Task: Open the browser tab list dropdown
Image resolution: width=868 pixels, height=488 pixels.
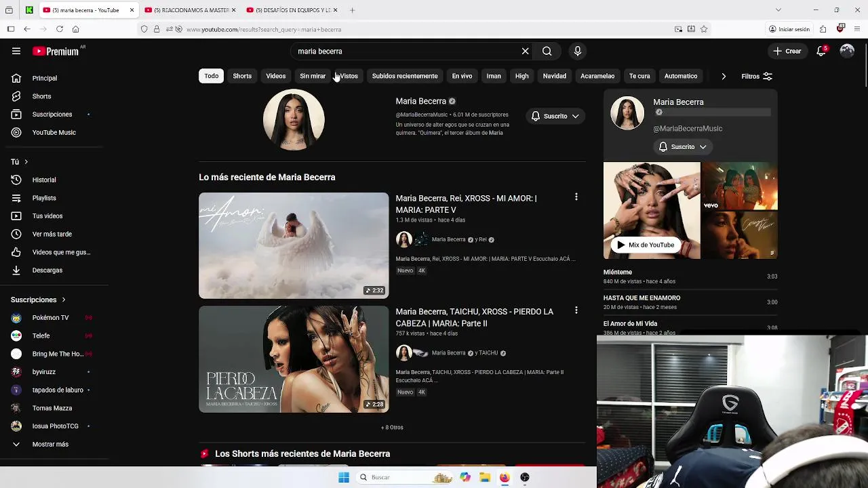Action: [x=778, y=10]
